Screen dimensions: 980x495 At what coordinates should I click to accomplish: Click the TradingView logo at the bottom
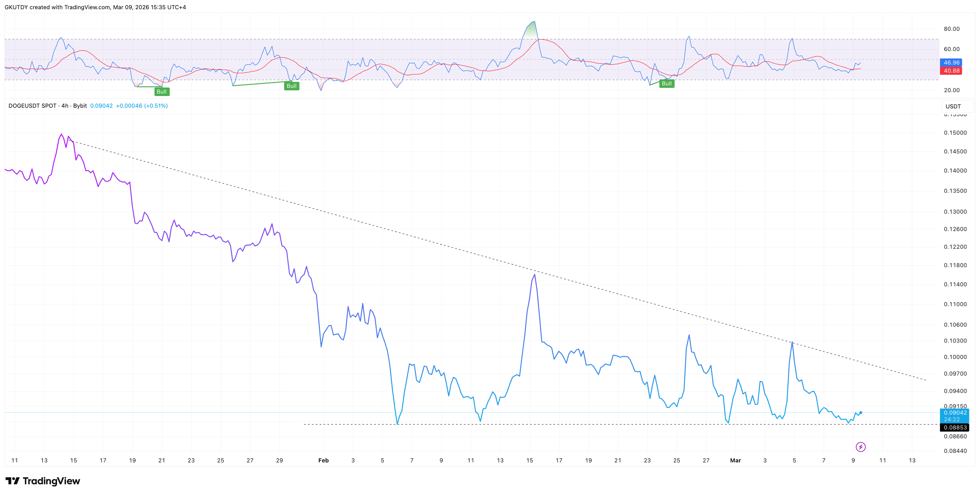tap(43, 481)
